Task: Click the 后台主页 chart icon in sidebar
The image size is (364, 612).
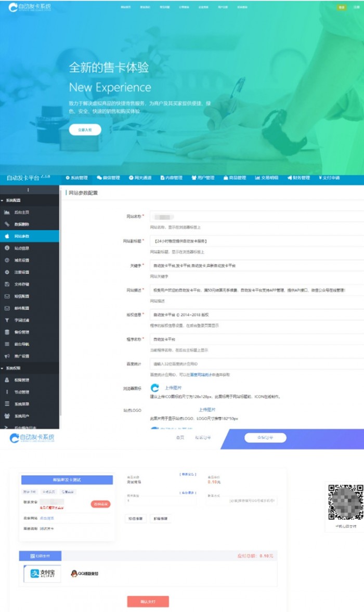Action: (7, 212)
